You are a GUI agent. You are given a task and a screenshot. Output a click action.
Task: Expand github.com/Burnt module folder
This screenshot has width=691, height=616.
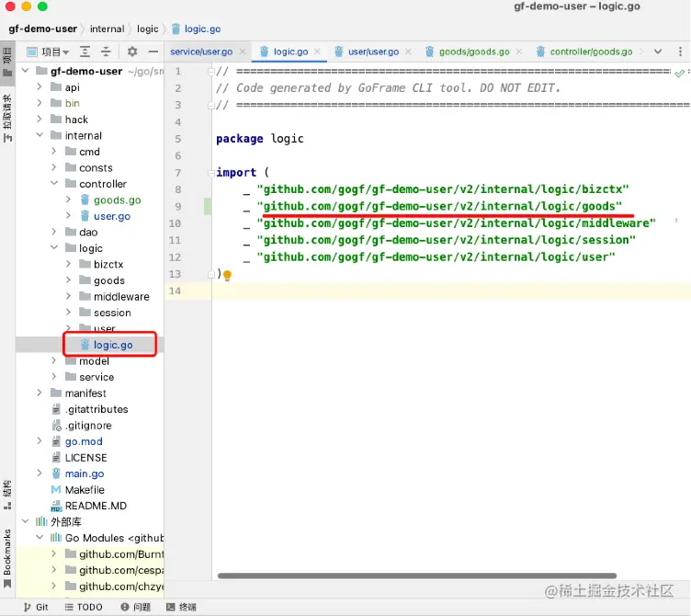54,553
